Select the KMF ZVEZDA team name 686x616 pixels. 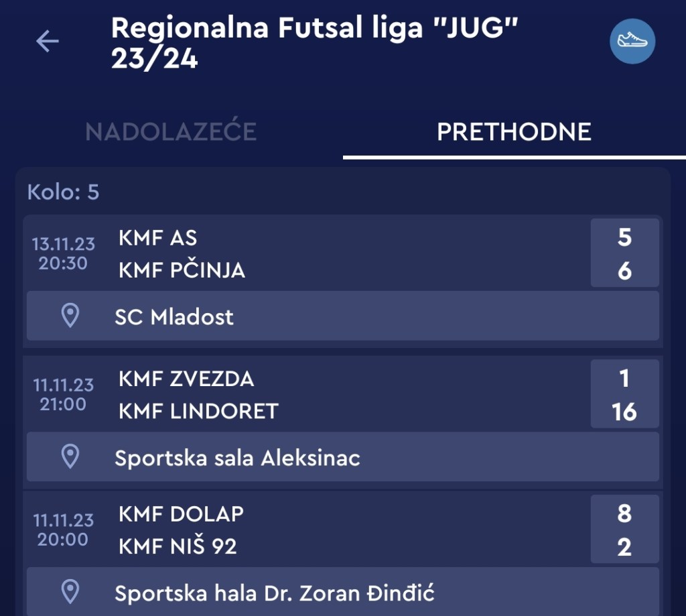(186, 379)
